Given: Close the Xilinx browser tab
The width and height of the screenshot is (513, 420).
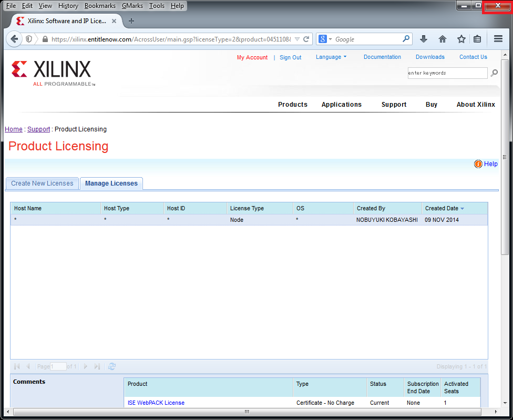Looking at the screenshot, I should tap(114, 21).
